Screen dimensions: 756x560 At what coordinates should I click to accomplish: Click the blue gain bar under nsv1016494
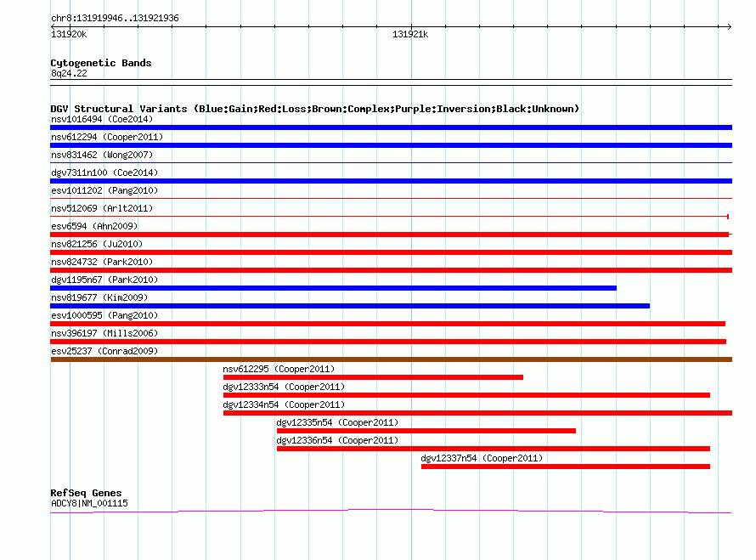coord(391,127)
